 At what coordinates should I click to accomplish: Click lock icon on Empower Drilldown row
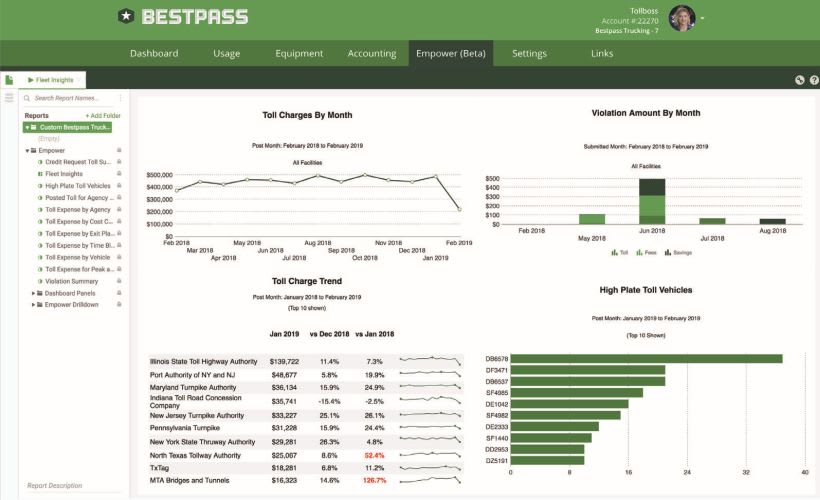[119, 304]
